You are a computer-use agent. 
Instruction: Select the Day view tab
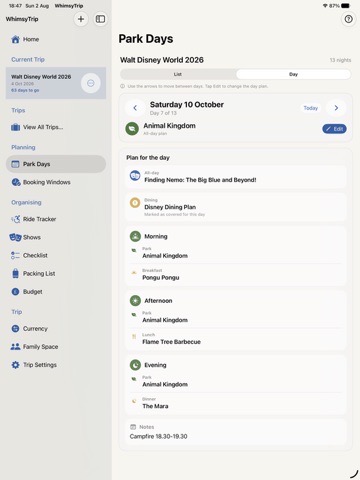293,74
